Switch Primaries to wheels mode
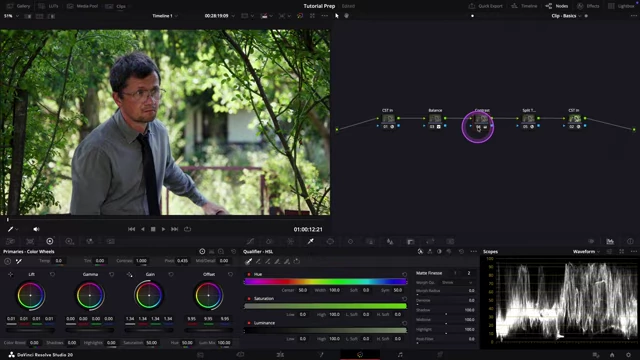 pos(202,251)
